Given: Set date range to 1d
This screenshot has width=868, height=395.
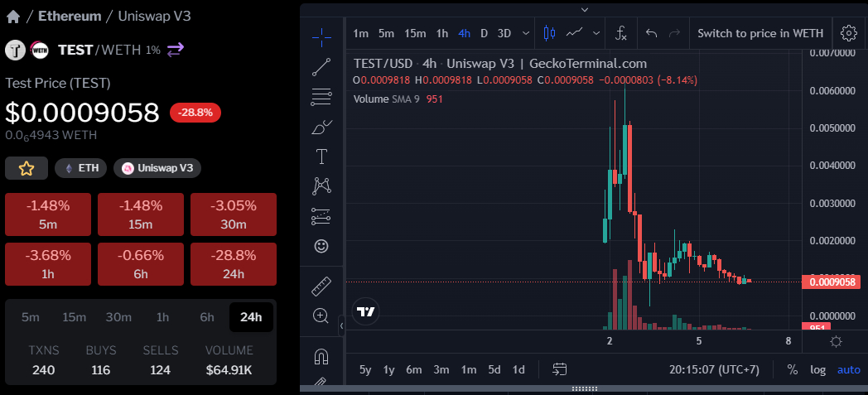Looking at the screenshot, I should [x=518, y=369].
